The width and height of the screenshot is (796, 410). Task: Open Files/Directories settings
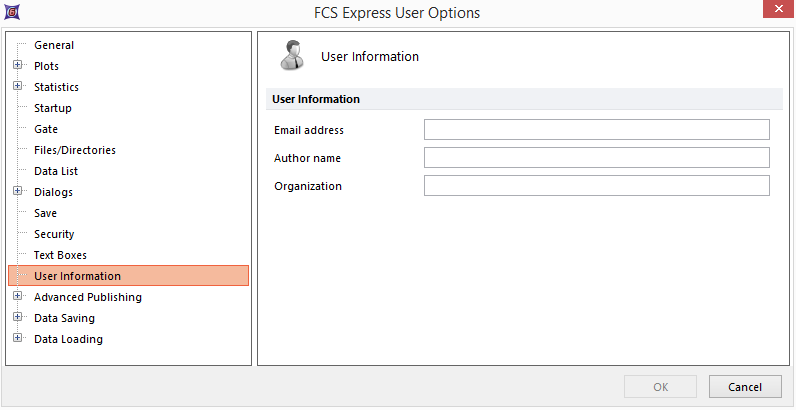pyautogui.click(x=75, y=150)
